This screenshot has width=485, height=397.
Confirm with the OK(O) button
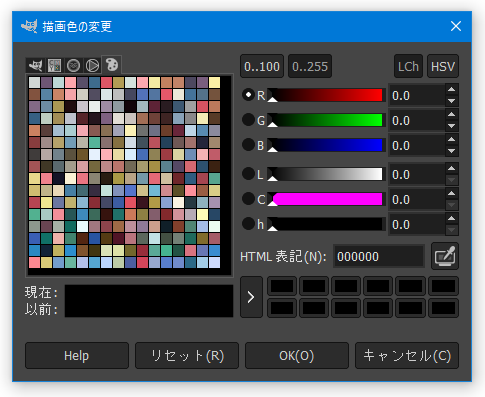297,355
